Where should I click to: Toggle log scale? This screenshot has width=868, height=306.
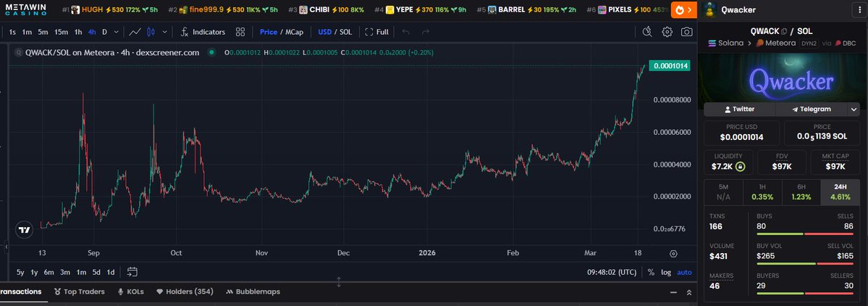click(666, 272)
